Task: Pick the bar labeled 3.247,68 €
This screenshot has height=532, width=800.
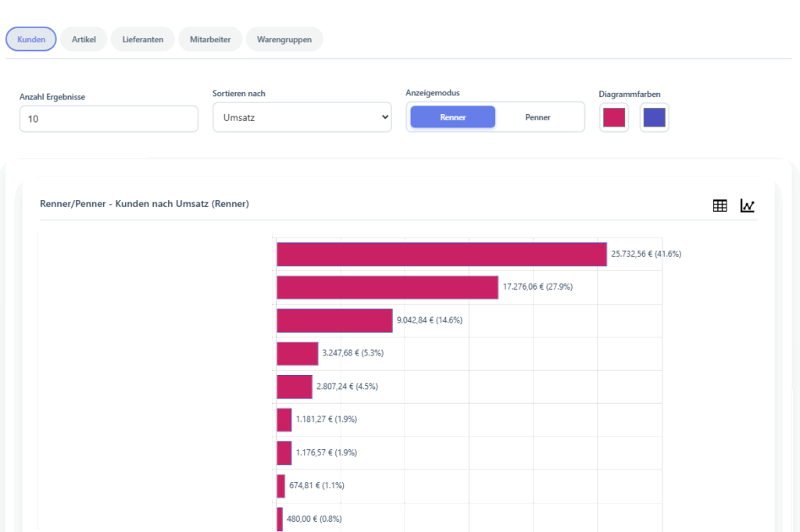Action: [x=297, y=353]
